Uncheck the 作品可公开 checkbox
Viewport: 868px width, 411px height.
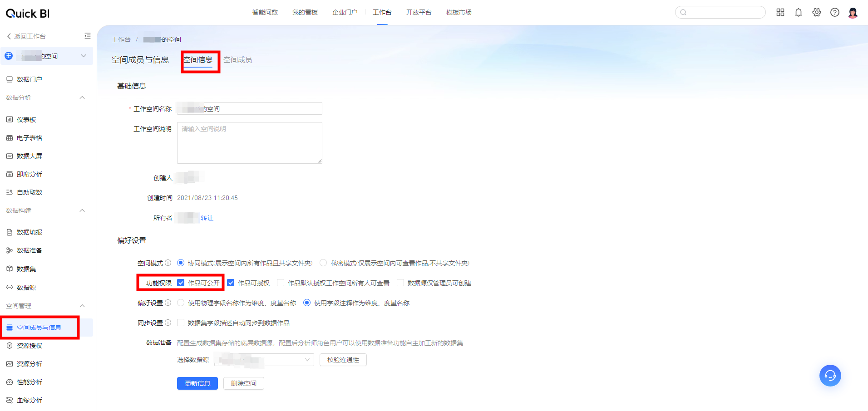(x=181, y=283)
